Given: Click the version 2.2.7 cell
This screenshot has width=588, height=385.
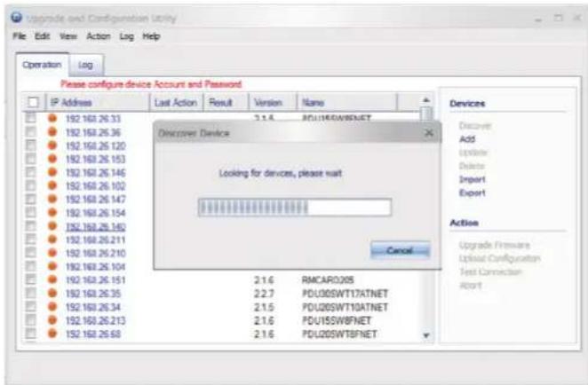Looking at the screenshot, I should pos(264,294).
